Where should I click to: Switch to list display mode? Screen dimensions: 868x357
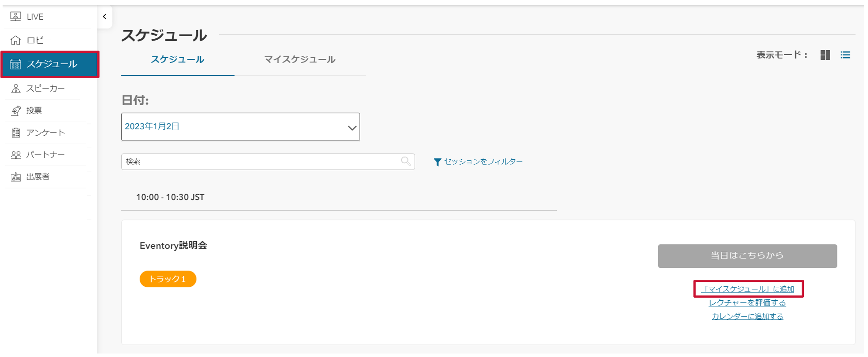[x=845, y=55]
